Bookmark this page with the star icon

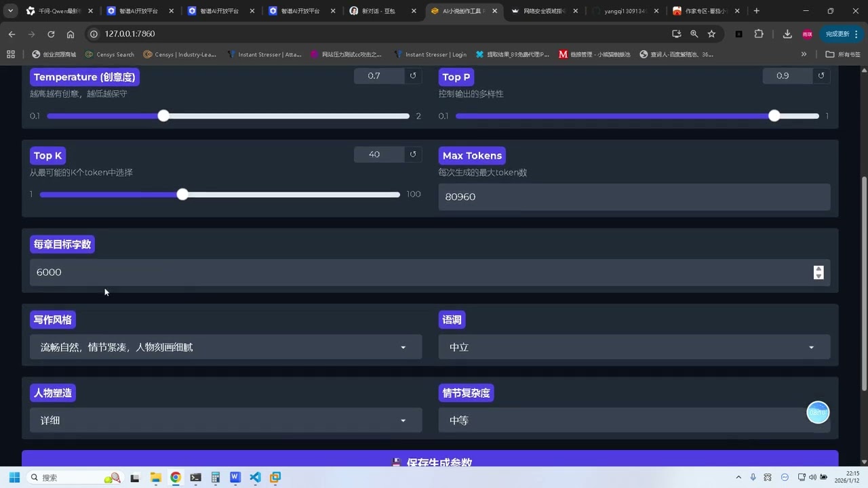(x=711, y=34)
